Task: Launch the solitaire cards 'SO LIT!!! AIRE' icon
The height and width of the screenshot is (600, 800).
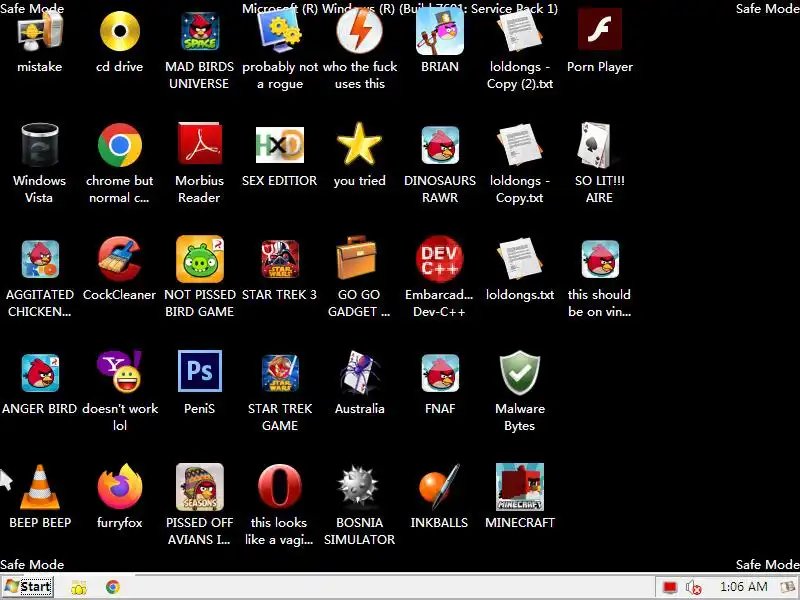Action: [596, 145]
